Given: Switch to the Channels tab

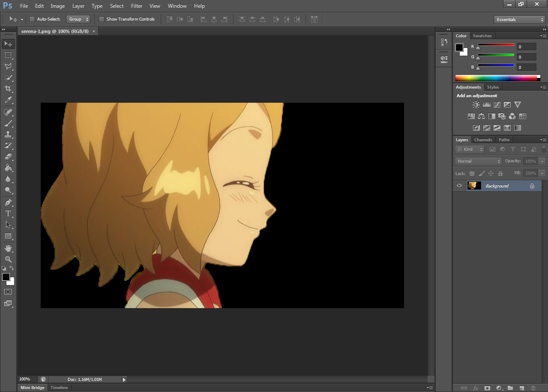Looking at the screenshot, I should coord(483,140).
